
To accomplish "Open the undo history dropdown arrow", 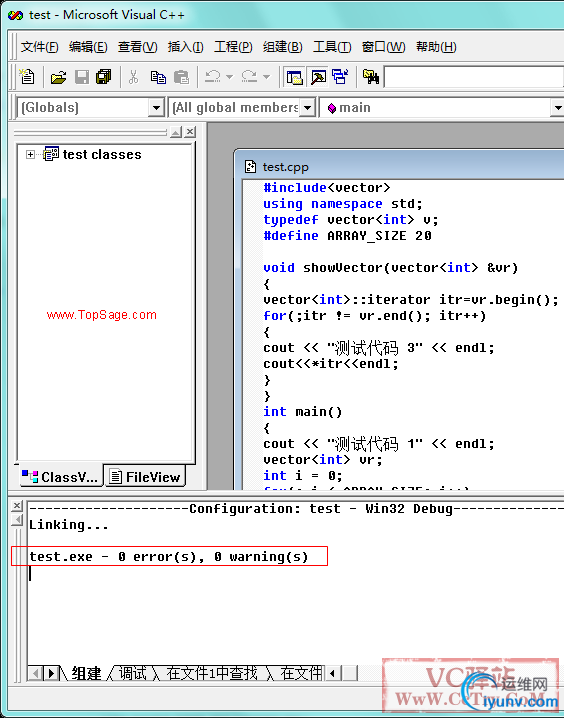I will tap(230, 77).
